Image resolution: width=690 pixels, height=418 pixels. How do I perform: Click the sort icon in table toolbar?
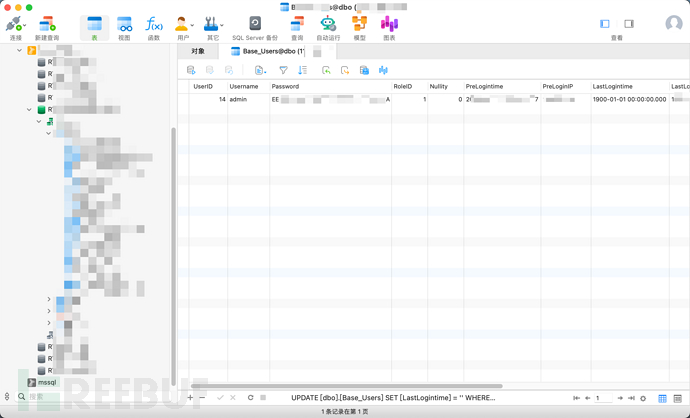pyautogui.click(x=303, y=70)
